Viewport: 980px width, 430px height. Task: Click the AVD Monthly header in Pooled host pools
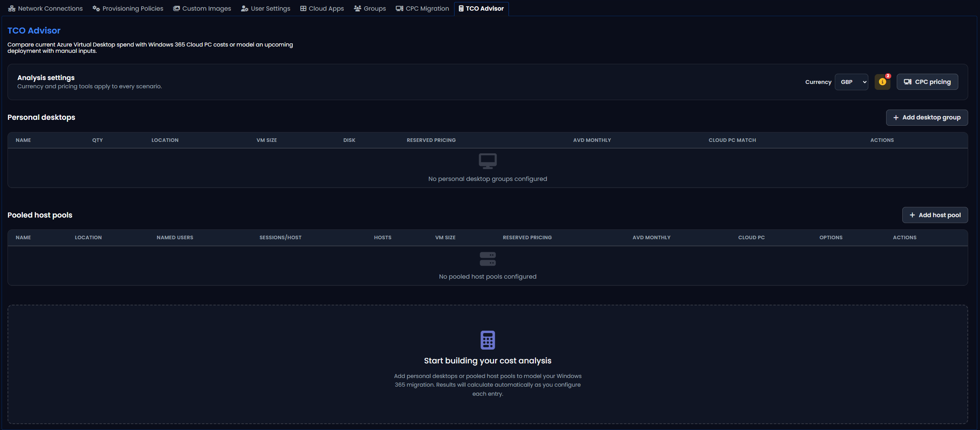651,238
